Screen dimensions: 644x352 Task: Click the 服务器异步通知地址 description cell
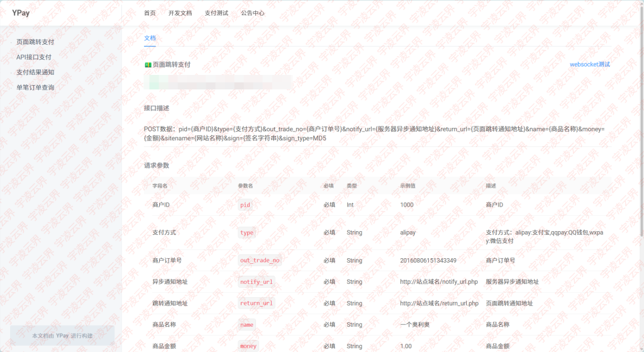512,282
